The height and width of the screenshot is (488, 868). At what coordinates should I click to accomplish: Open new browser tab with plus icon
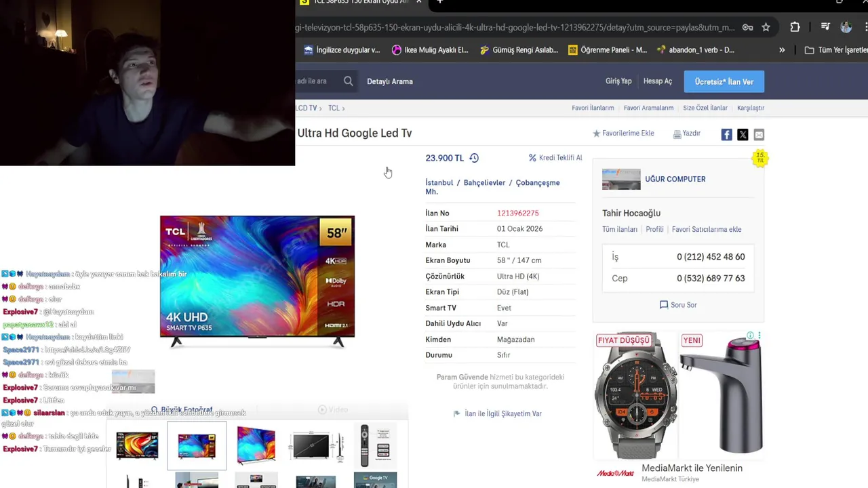[x=439, y=2]
